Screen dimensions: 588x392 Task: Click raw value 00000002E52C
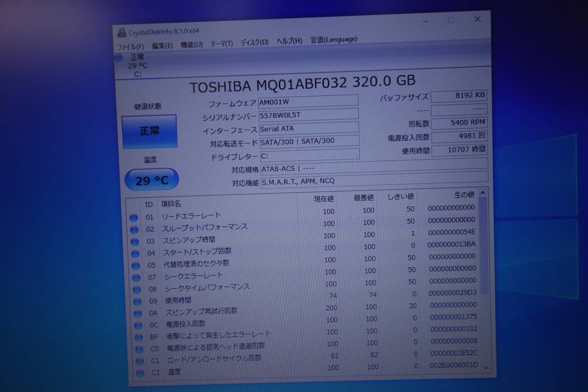coord(454,353)
